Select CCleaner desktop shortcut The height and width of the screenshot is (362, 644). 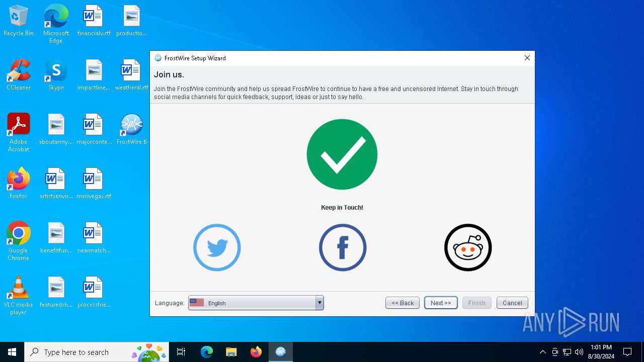[x=19, y=75]
